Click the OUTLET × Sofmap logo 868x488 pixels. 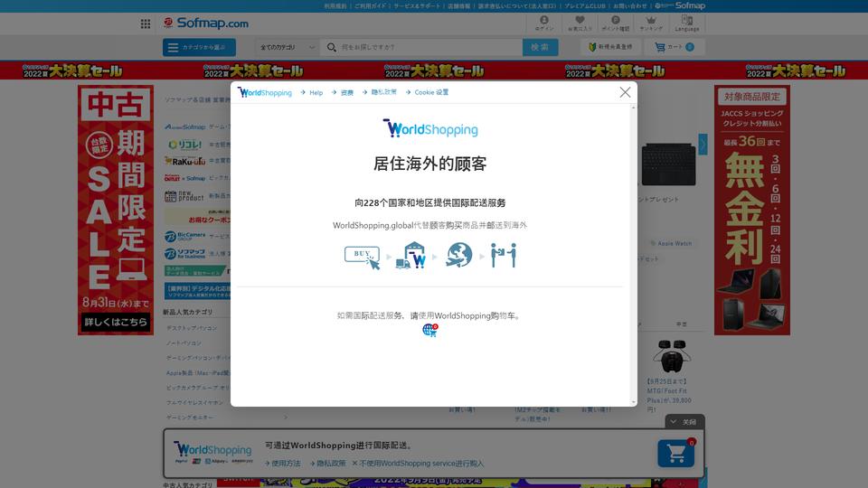pos(184,178)
